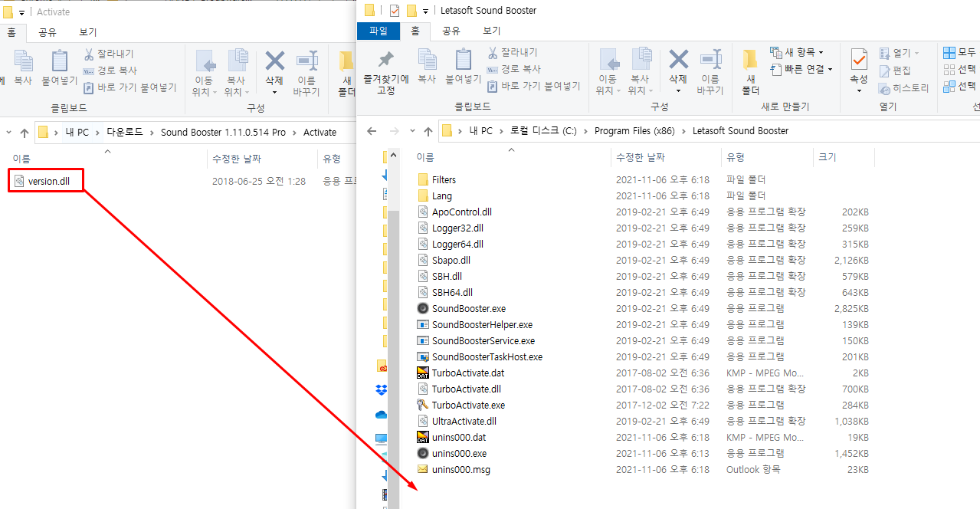Select SoundBooster.exe icon
This screenshot has width=980, height=509.
click(422, 308)
